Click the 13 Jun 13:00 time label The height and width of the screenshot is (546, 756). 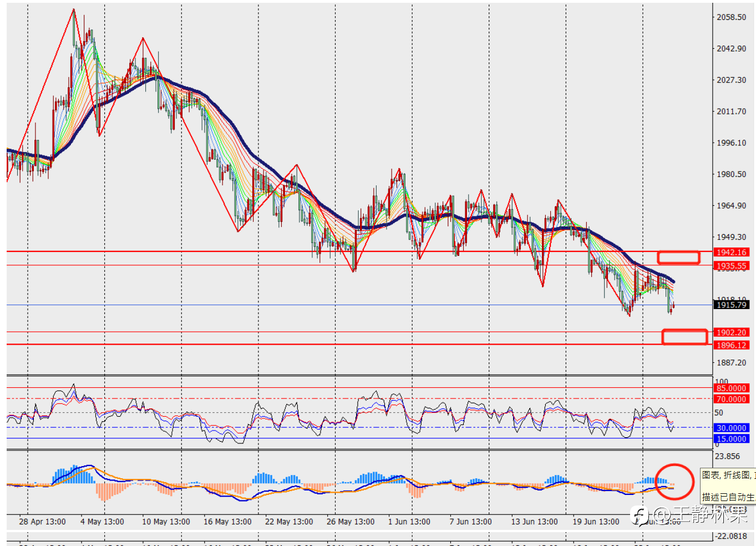coord(535,522)
